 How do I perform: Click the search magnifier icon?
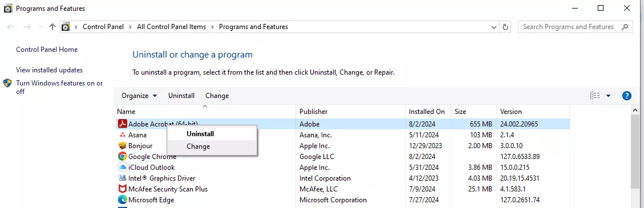625,27
